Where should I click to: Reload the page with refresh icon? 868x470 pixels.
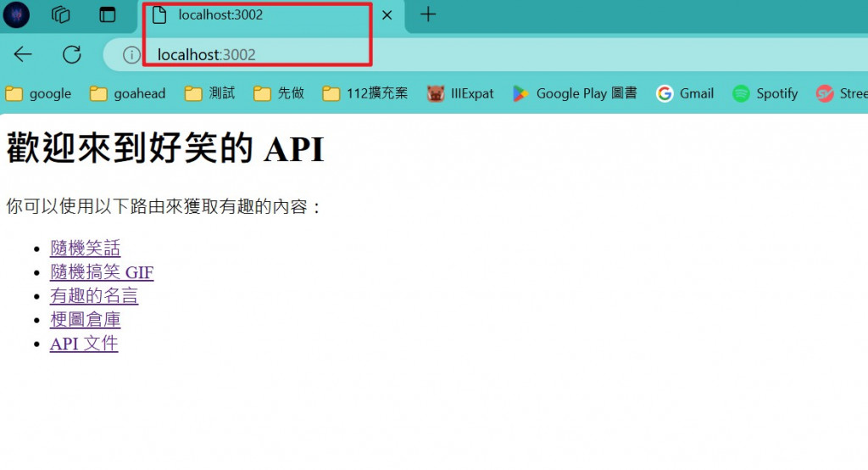coord(72,54)
